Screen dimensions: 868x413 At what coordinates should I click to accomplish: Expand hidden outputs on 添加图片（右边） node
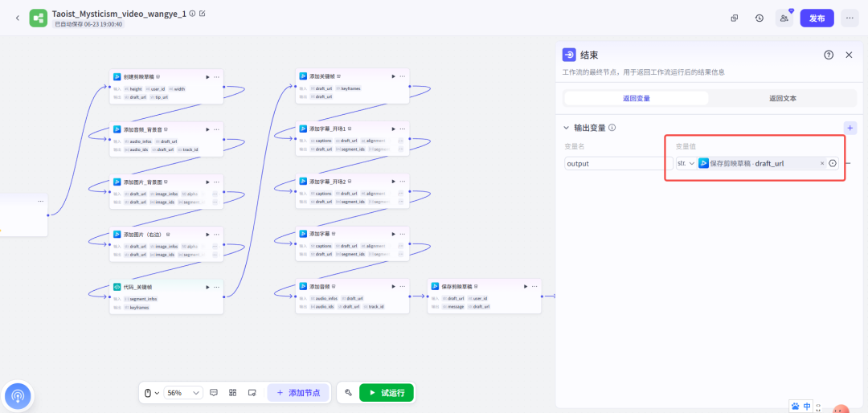pos(215,255)
